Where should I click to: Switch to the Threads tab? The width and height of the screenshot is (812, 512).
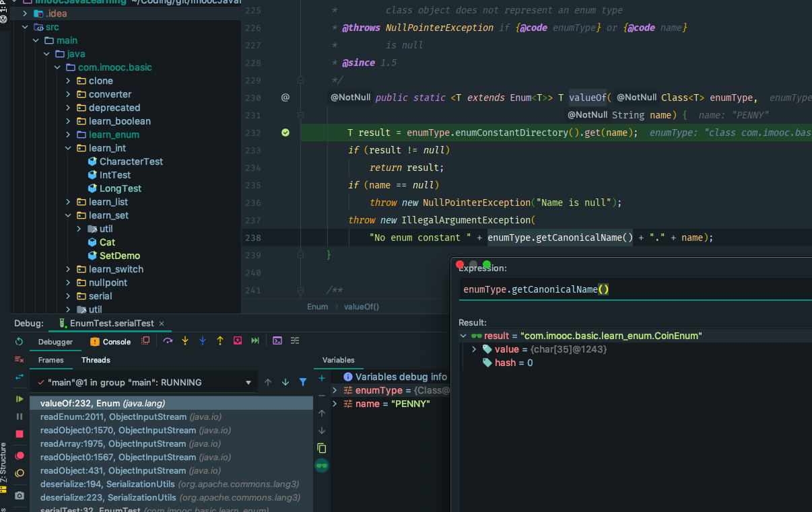pyautogui.click(x=96, y=360)
